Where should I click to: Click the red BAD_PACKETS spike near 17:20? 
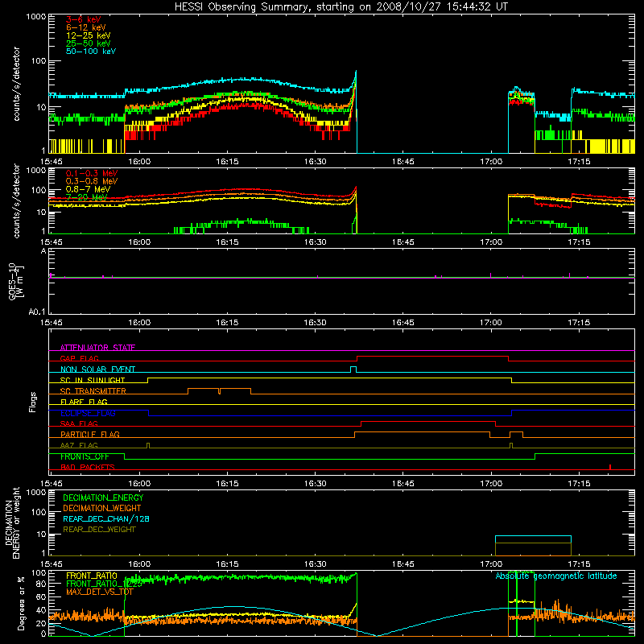(610, 467)
